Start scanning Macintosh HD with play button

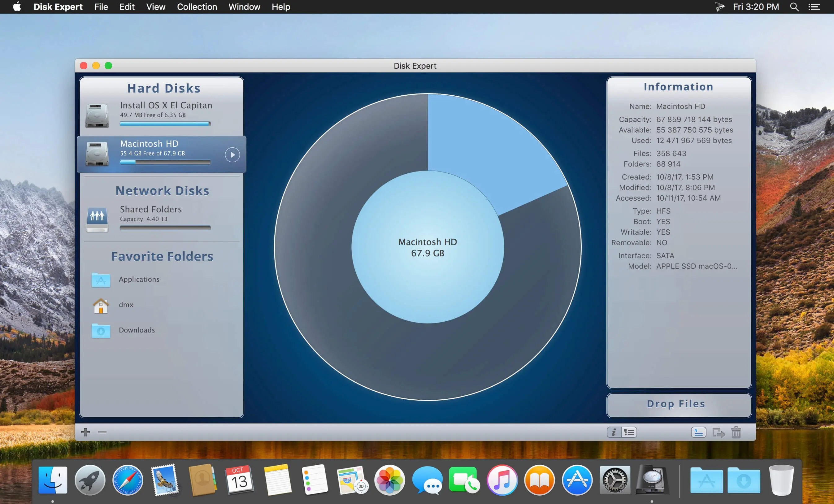(x=232, y=155)
